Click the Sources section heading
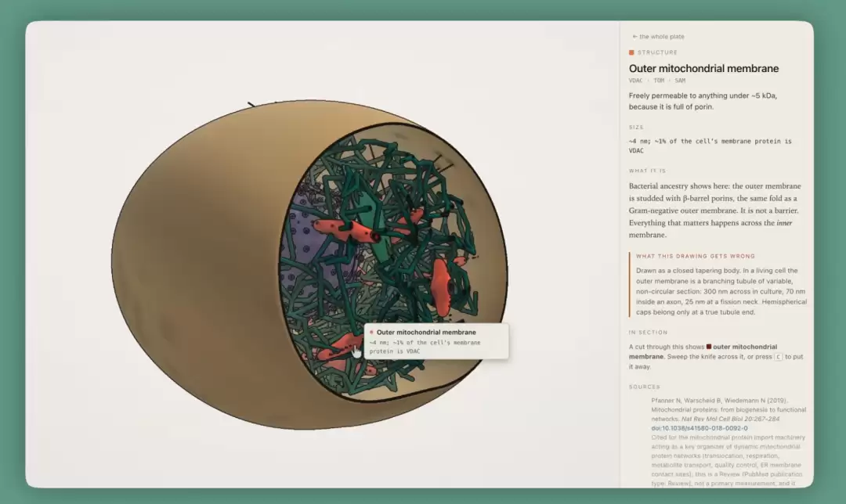846x504 pixels. pos(644,387)
